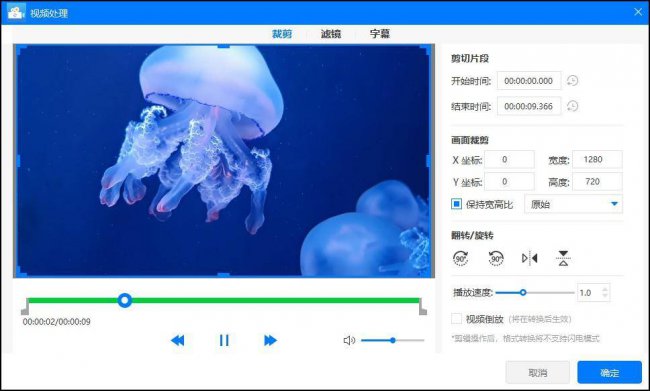Click the timeline end trim marker
This screenshot has width=650, height=391.
point(423,307)
